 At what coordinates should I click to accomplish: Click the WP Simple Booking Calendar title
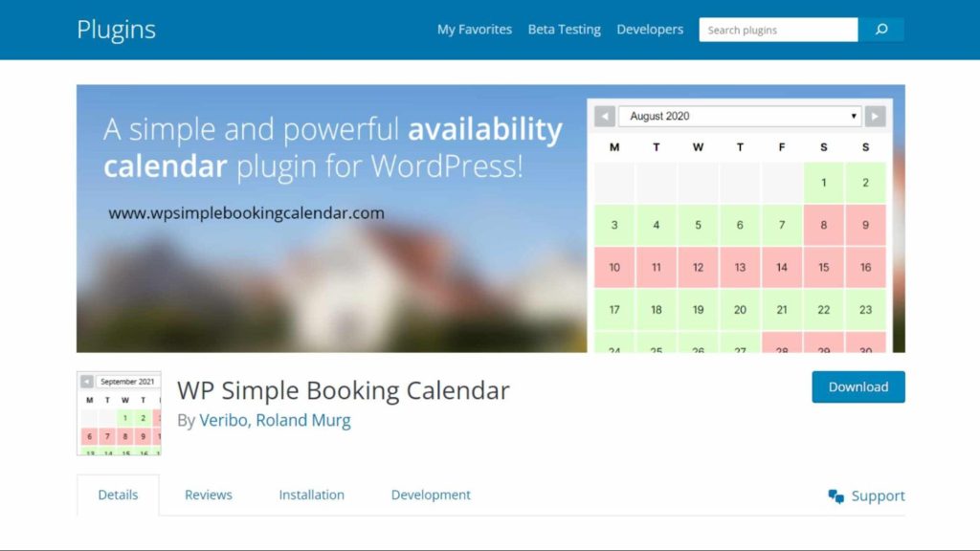[344, 390]
